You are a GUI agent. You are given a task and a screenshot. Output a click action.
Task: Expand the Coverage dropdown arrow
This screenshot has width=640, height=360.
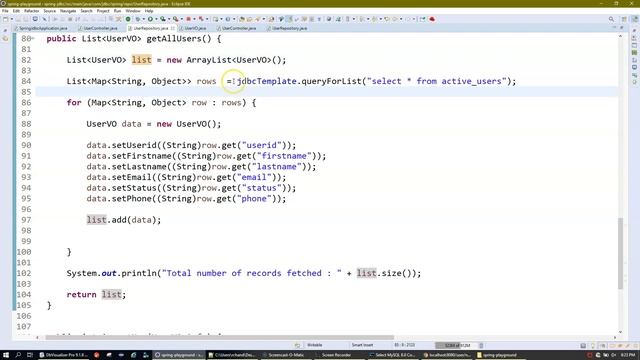(x=169, y=19)
